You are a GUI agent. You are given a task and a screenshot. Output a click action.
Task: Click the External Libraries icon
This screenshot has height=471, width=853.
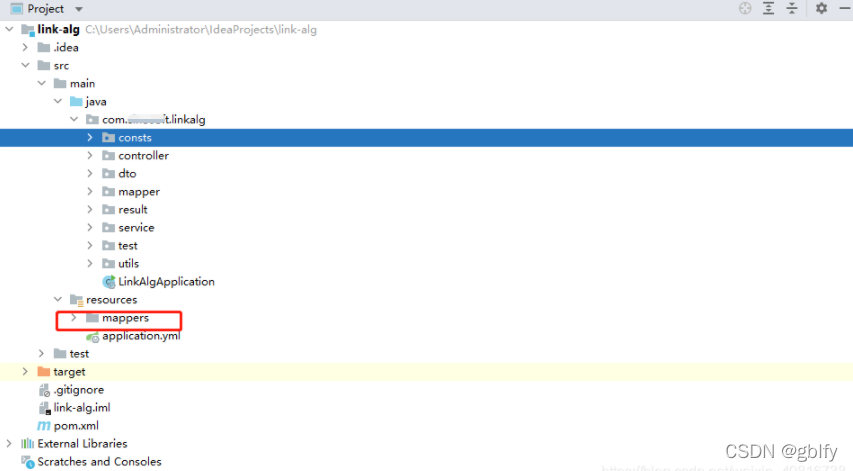[27, 444]
